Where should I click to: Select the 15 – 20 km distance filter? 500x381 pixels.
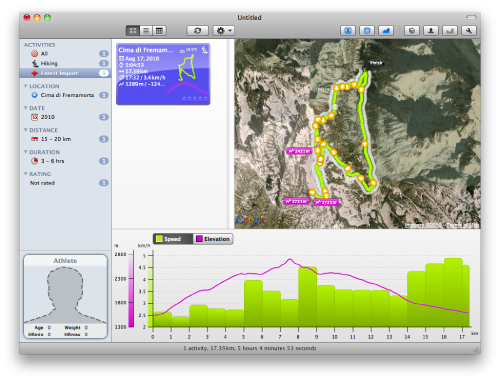pyautogui.click(x=65, y=139)
